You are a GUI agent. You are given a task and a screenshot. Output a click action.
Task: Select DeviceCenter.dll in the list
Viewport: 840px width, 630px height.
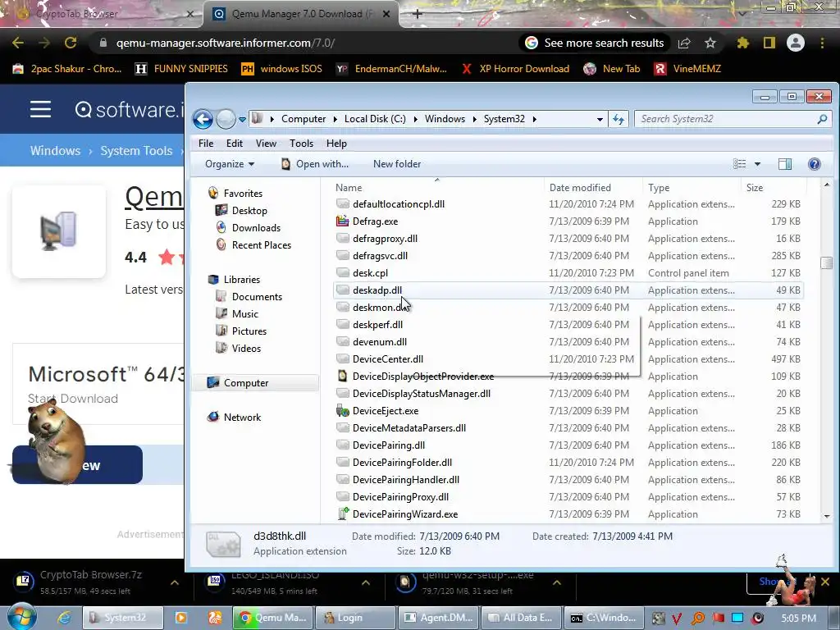(x=388, y=359)
